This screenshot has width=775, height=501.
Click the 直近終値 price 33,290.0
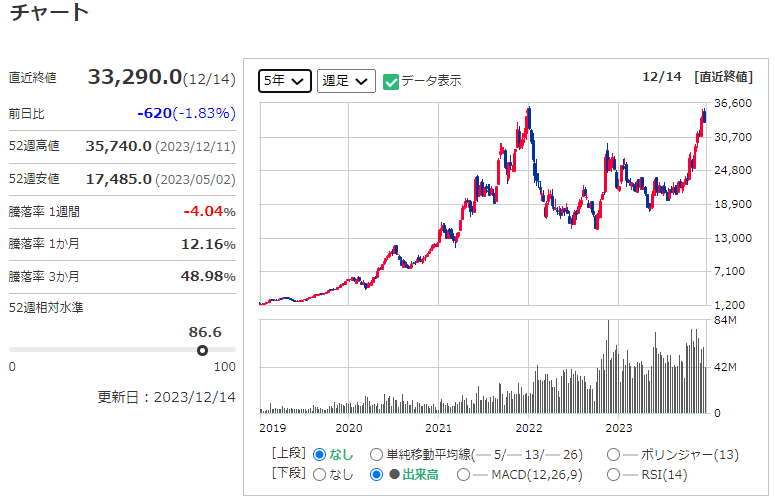point(134,77)
